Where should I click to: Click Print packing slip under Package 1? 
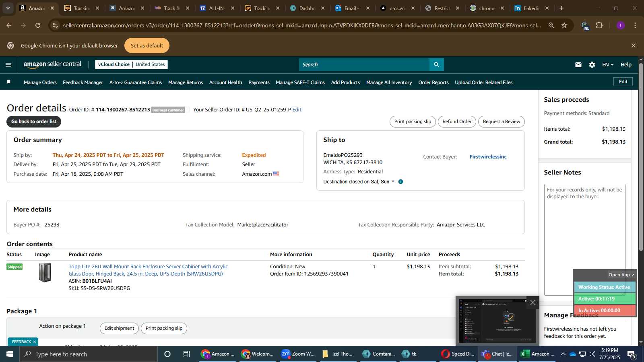pyautogui.click(x=164, y=328)
